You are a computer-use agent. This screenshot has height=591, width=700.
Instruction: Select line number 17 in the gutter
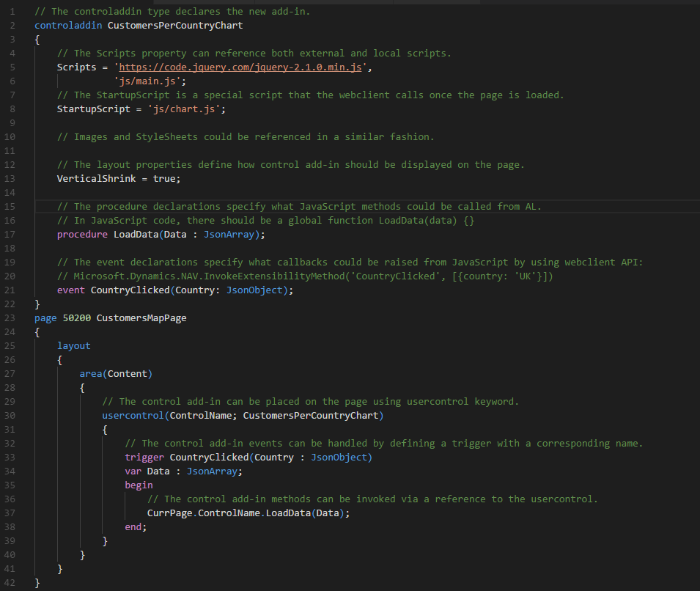[x=10, y=234]
